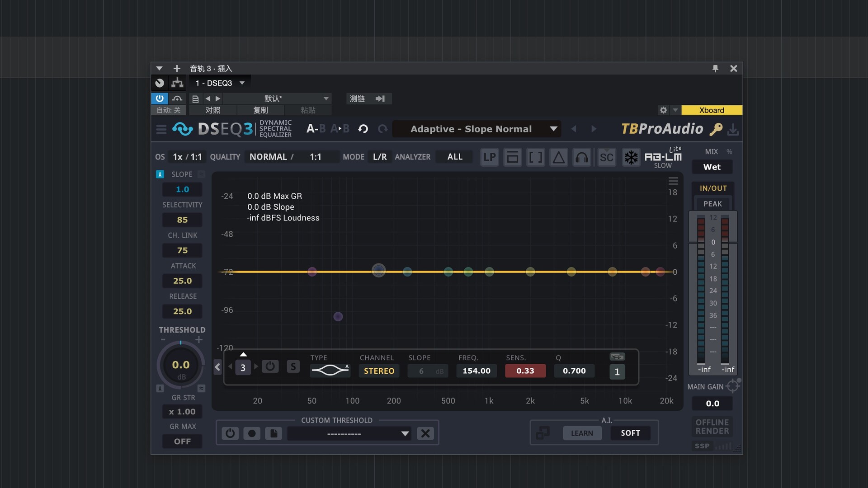Select the band node at the 154 Hz point

[x=379, y=271]
